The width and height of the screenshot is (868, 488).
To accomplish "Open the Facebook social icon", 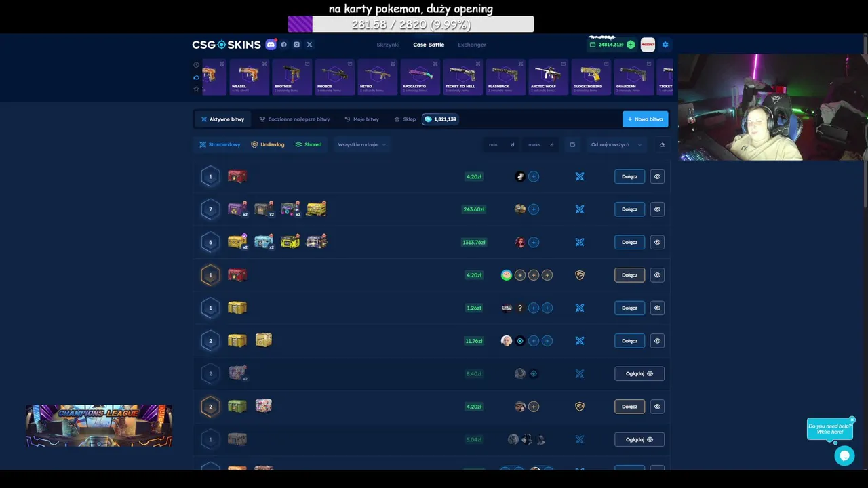I will (x=283, y=45).
